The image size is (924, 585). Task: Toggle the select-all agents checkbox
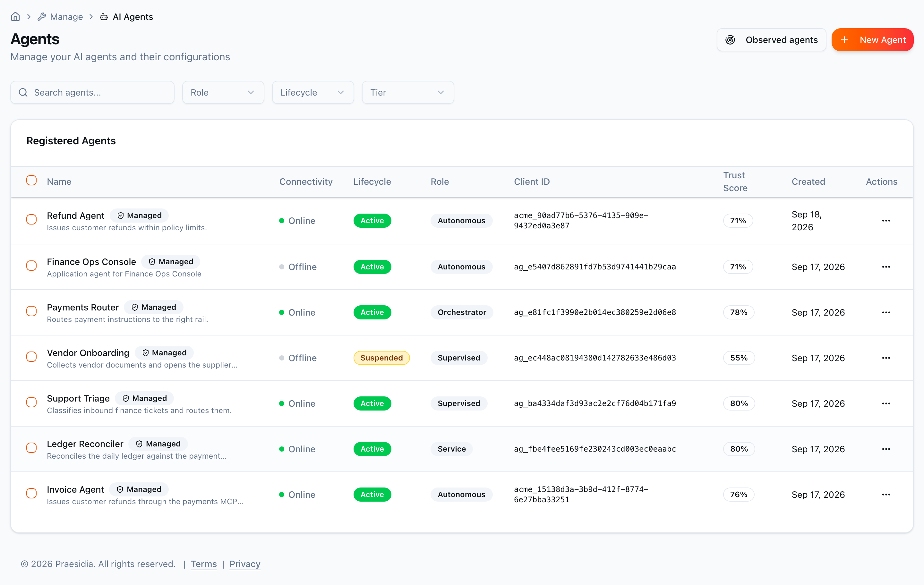[x=31, y=180]
